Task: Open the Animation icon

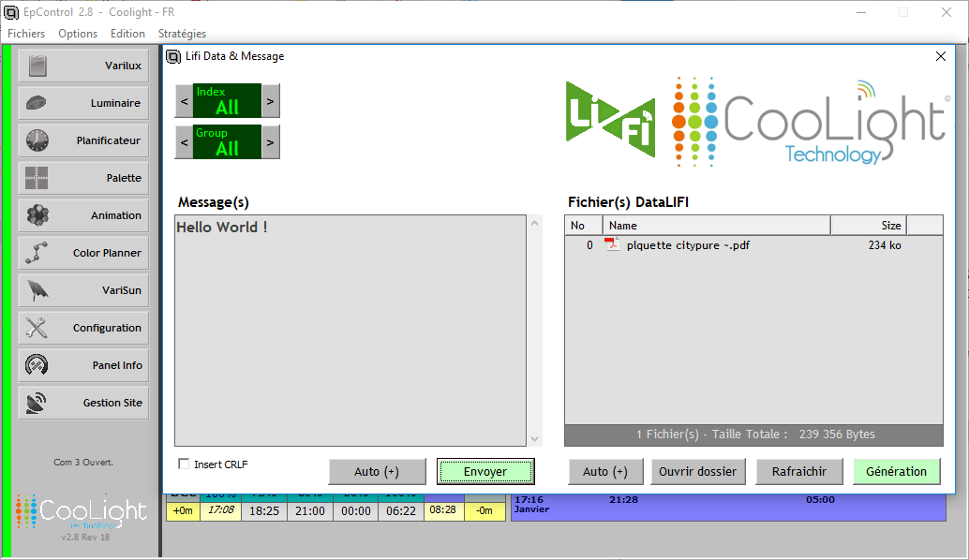Action: (37, 215)
